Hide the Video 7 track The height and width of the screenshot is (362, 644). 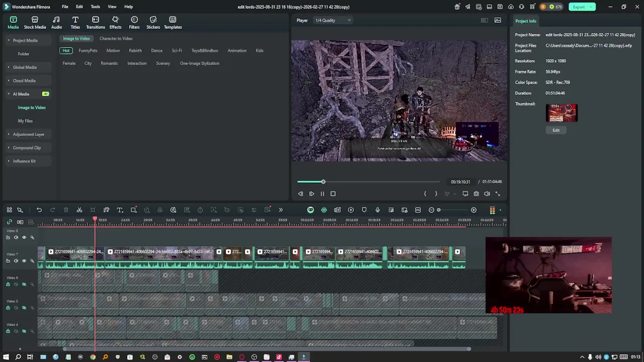pyautogui.click(x=24, y=261)
